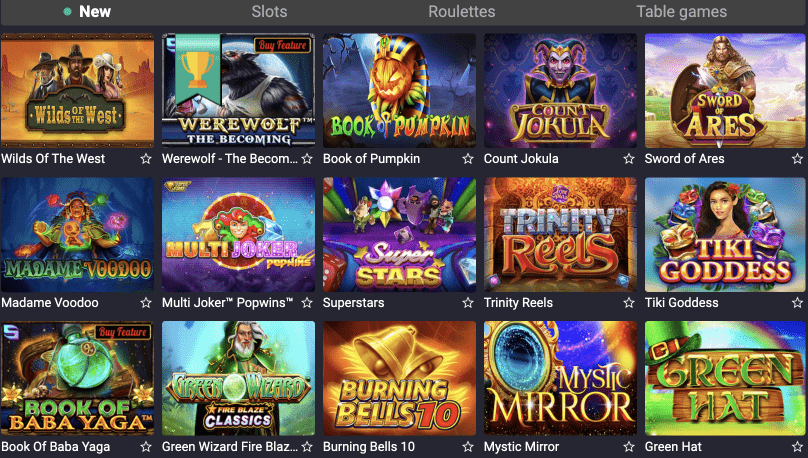The width and height of the screenshot is (808, 458).
Task: Open the Roulettes tab
Action: click(461, 11)
